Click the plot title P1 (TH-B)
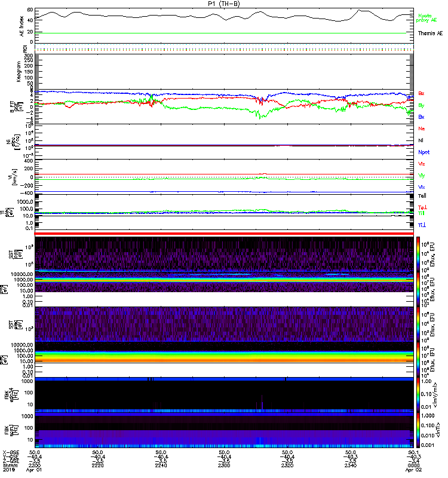This screenshot has width=448, height=478. click(224, 4)
